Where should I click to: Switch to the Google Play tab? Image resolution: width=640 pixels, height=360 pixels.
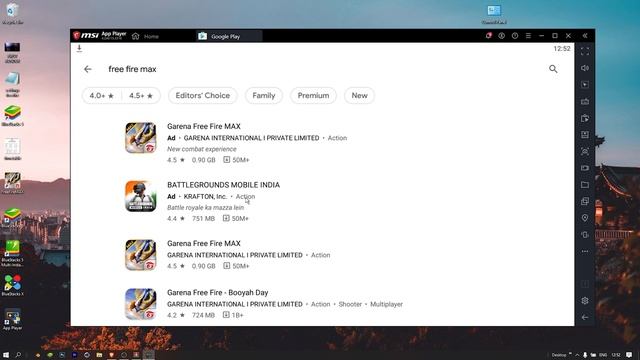tap(229, 36)
